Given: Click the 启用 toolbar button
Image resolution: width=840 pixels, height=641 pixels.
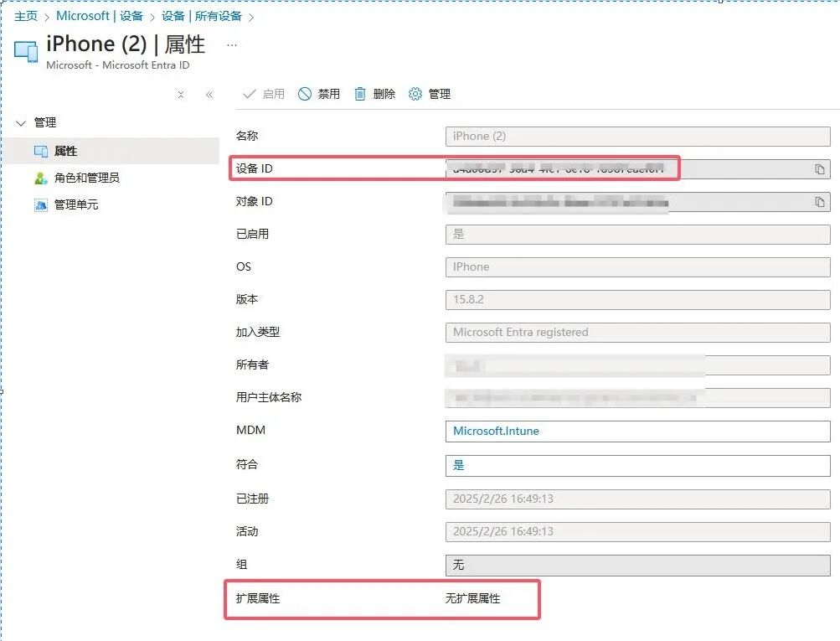Looking at the screenshot, I should click(264, 95).
